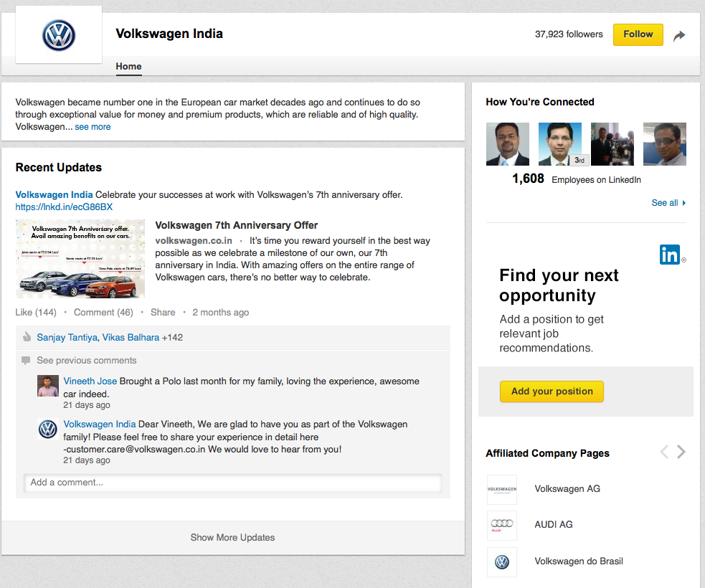The image size is (705, 588).
Task: Click the Volkswagen India logo in header
Action: pyautogui.click(x=59, y=35)
